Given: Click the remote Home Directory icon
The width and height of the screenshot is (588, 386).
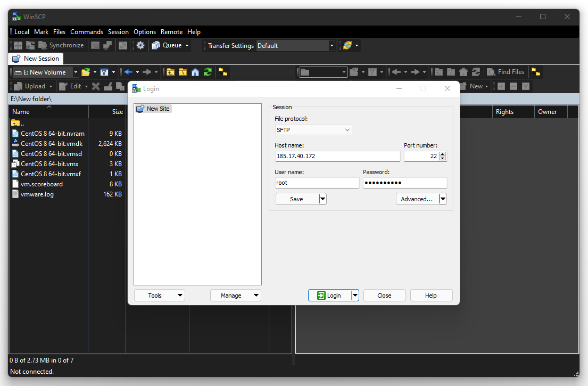Looking at the screenshot, I should (x=463, y=72).
